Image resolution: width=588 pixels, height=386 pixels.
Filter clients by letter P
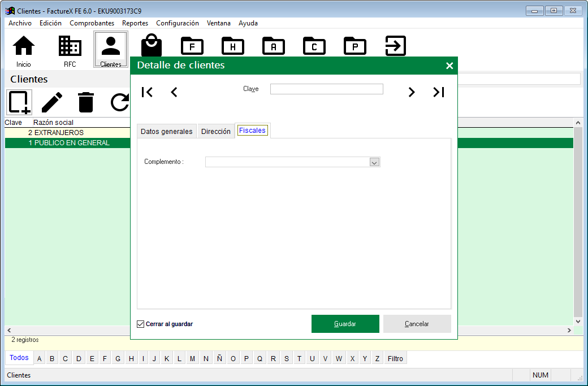[247, 359]
